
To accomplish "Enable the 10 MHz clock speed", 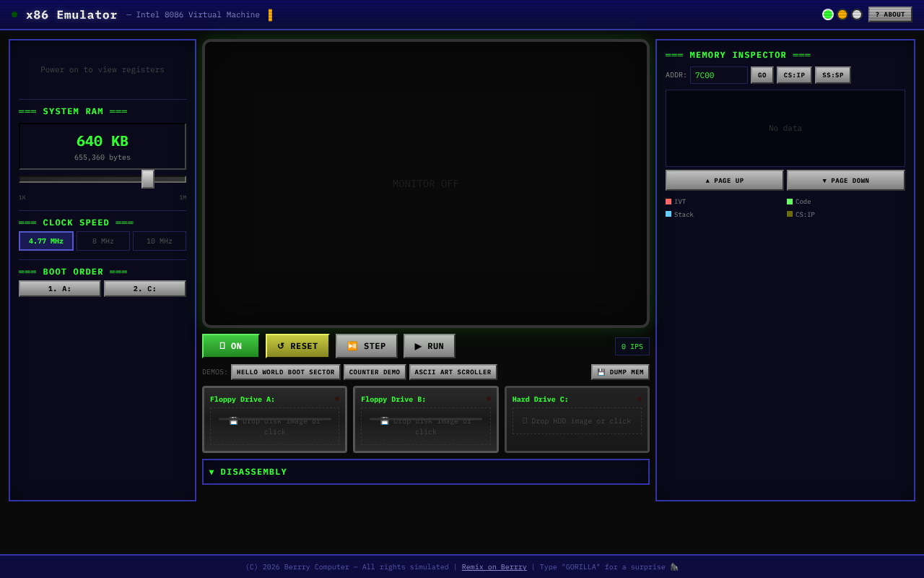I will [x=160, y=241].
